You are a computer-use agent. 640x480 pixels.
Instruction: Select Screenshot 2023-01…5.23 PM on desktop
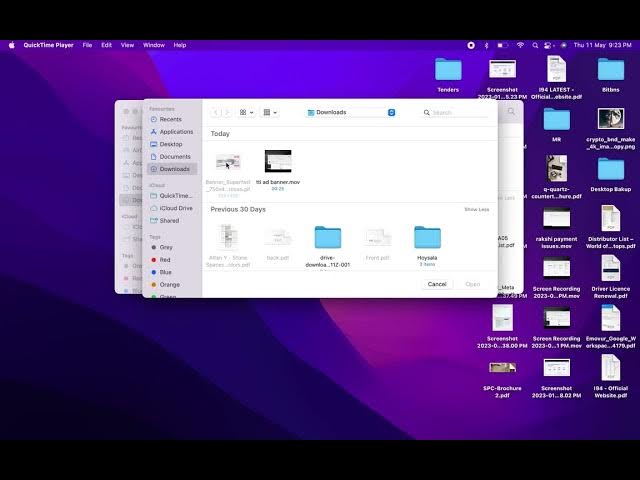(x=502, y=79)
